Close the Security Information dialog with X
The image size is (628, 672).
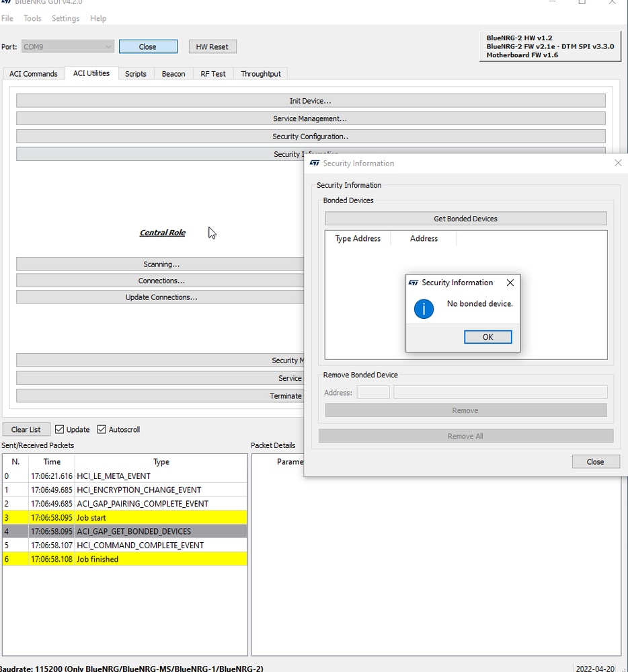(618, 163)
